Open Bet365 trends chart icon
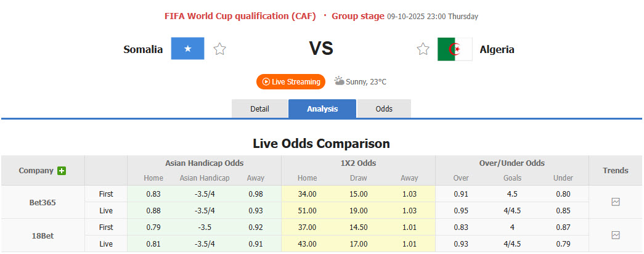The image size is (644, 254). point(615,202)
